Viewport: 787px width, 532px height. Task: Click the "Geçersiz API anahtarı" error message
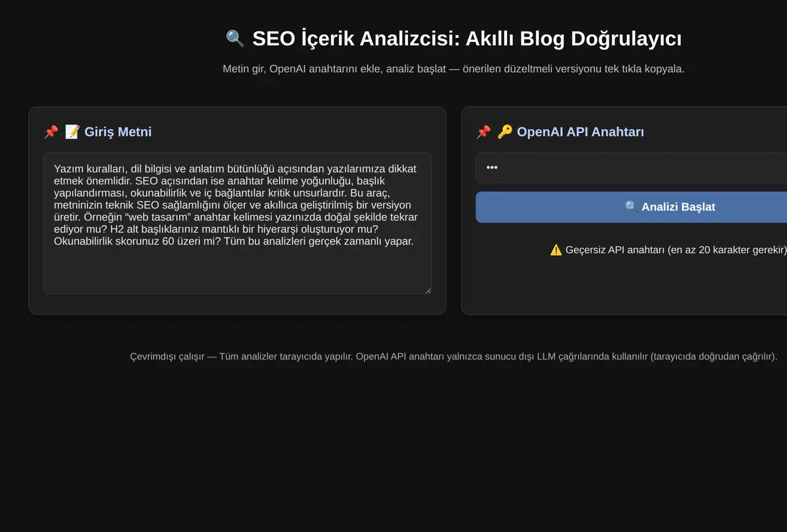[x=668, y=250]
